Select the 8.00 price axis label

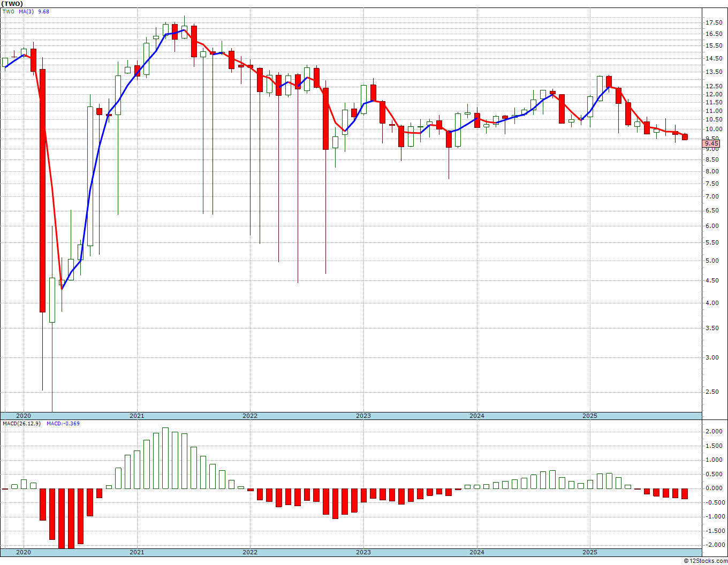click(x=712, y=171)
